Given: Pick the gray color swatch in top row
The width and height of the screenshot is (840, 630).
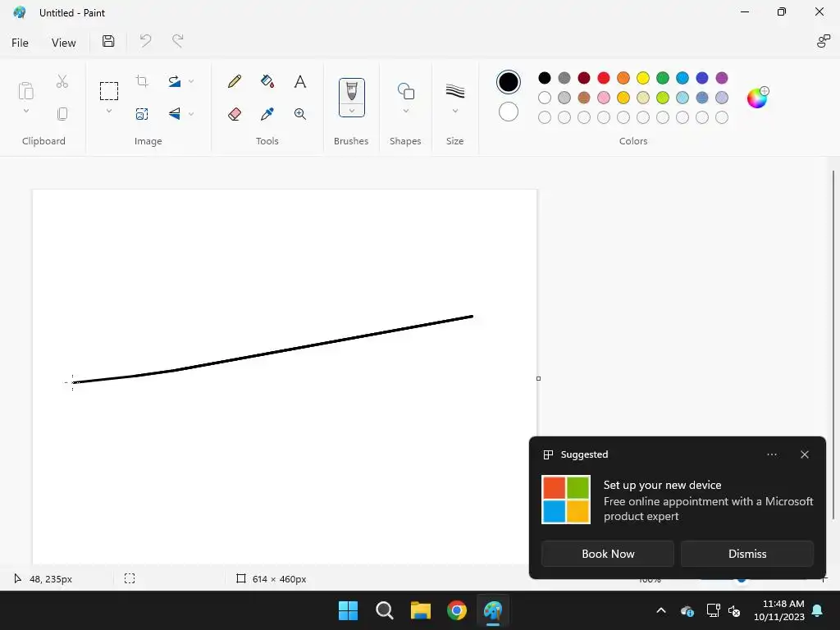Looking at the screenshot, I should 564,78.
